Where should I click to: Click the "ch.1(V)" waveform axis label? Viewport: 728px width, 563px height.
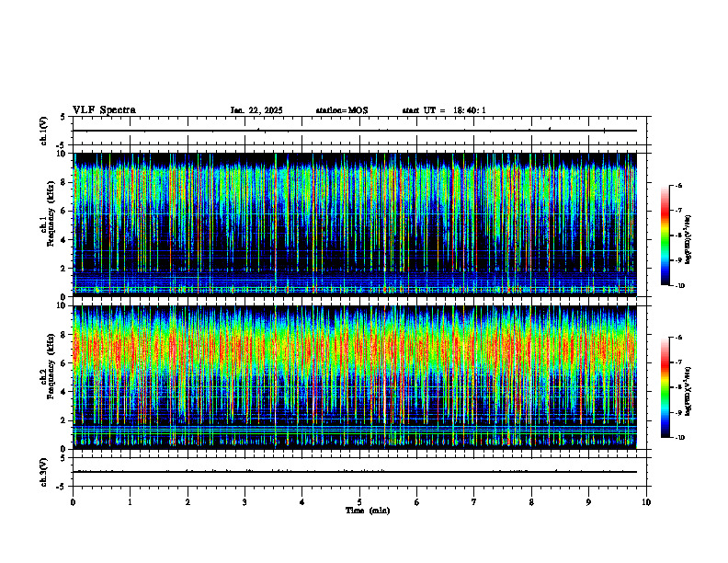[x=44, y=131]
